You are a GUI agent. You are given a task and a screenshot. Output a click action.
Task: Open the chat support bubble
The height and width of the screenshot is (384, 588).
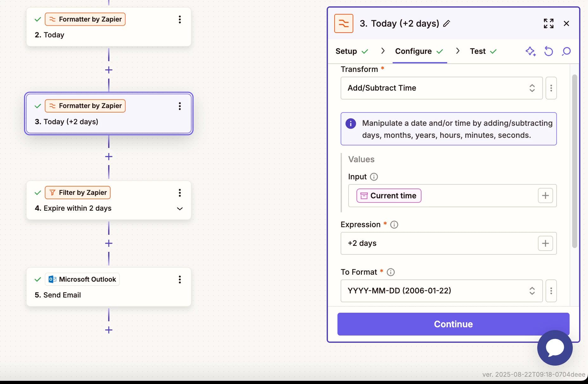tap(555, 348)
